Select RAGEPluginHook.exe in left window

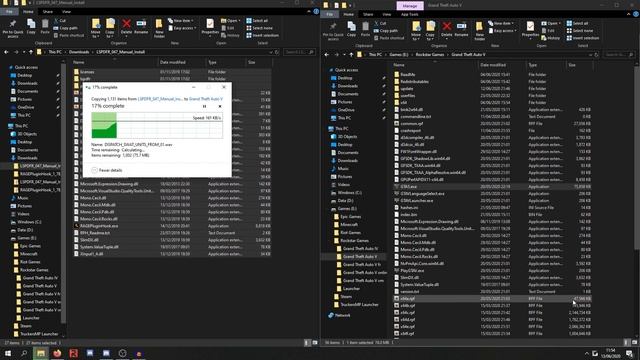(x=173, y=226)
